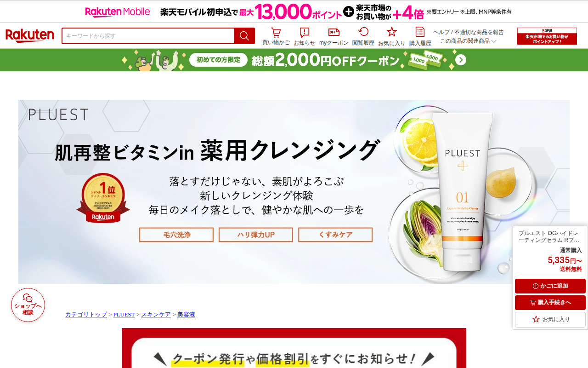588x368 pixels.
Task: Add to お気に入り in the side panel
Action: (x=550, y=319)
